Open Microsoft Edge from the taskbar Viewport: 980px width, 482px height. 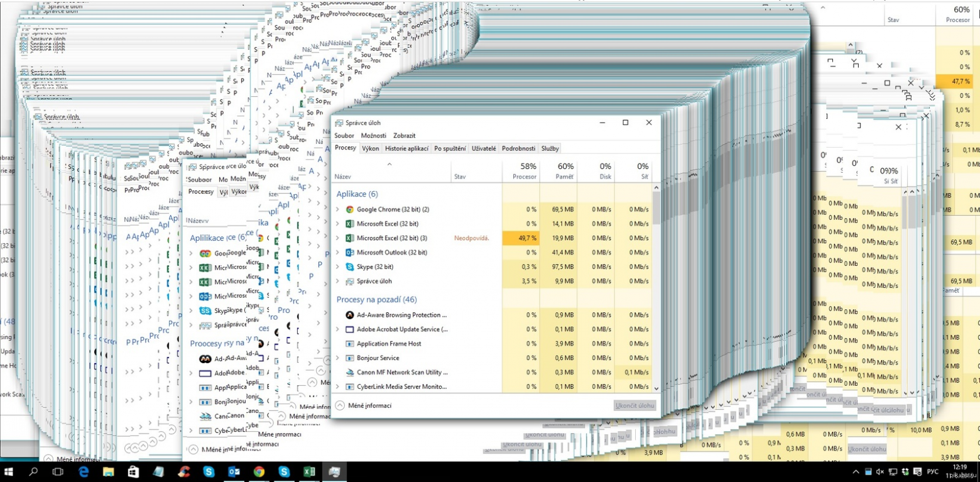tap(84, 471)
